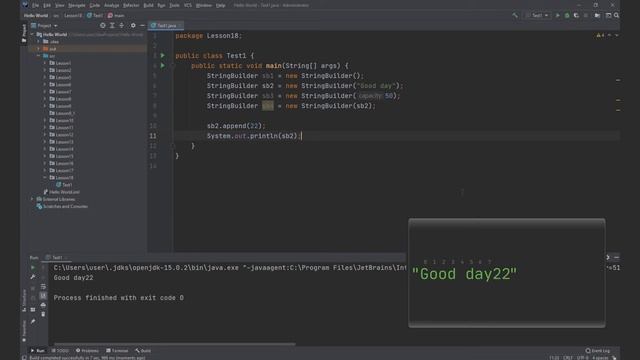Open Search Everywhere magnifier icon
This screenshot has width=640, height=360.
click(x=616, y=16)
